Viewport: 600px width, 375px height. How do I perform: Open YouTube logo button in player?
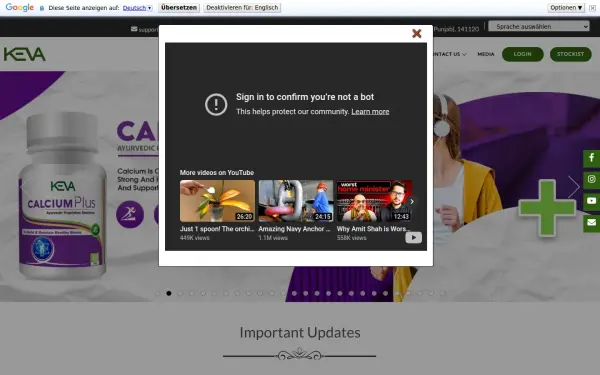point(414,238)
